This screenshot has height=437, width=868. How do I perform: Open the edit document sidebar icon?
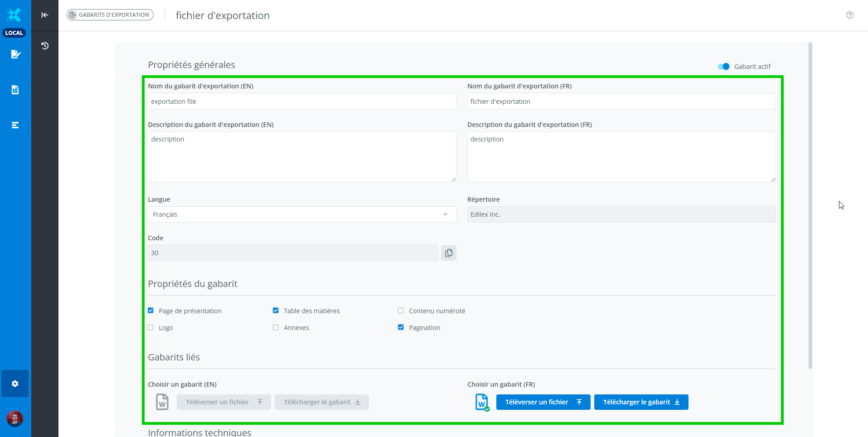pyautogui.click(x=15, y=54)
